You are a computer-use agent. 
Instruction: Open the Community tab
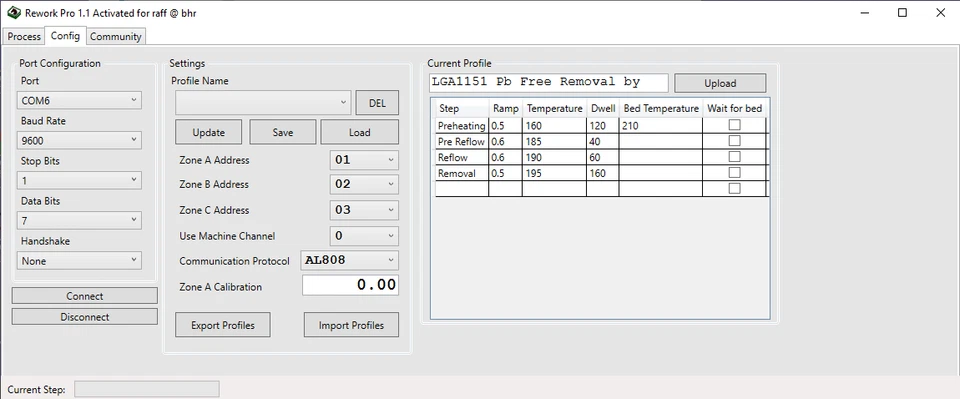click(116, 37)
